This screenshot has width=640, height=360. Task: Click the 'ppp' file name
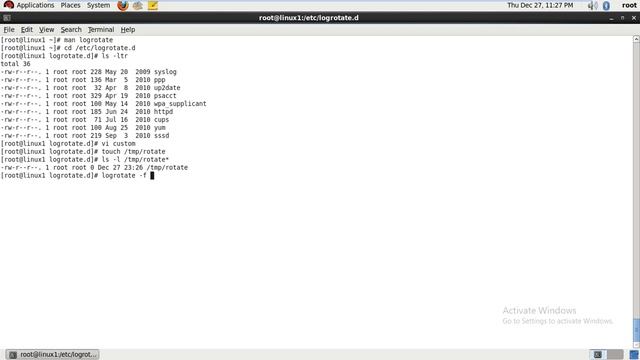160,80
